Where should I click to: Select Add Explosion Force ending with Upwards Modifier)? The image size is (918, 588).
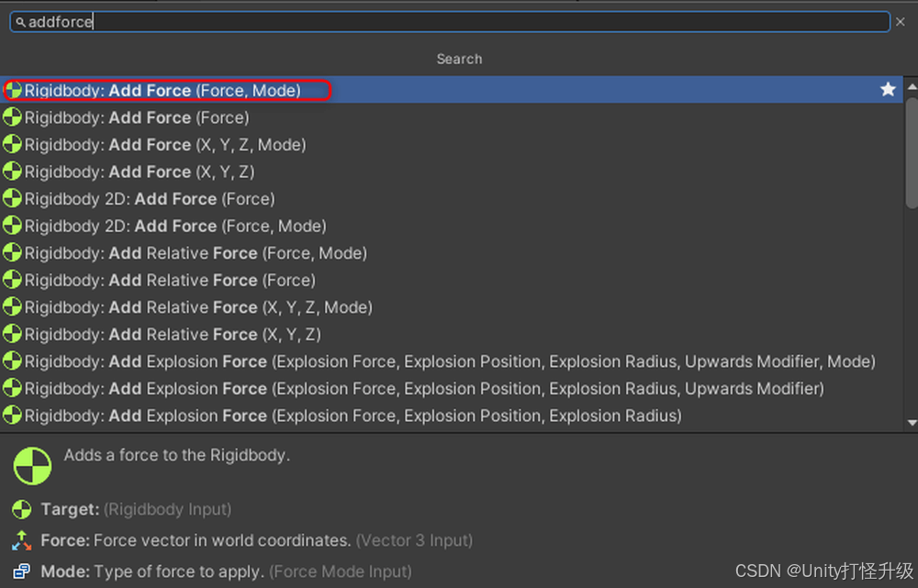(451, 389)
